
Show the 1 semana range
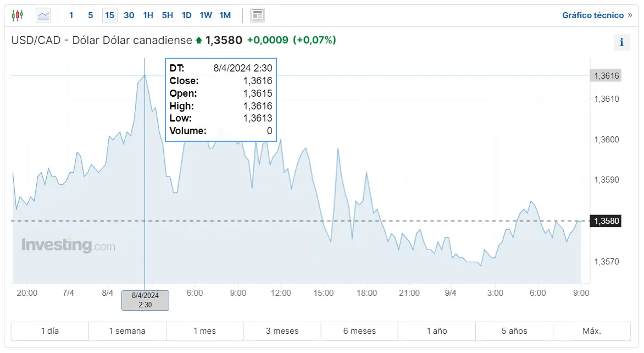coord(127,331)
